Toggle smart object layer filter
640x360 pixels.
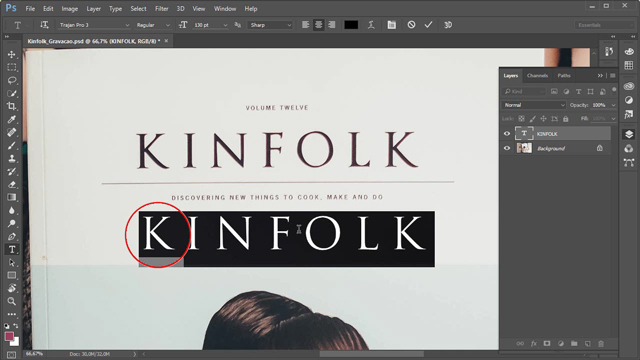[x=603, y=91]
